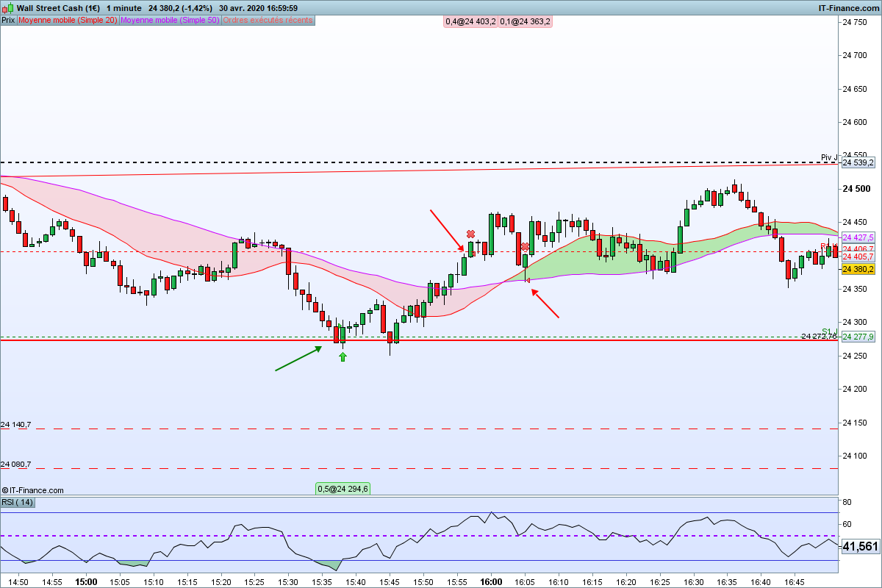This screenshot has height=588, width=882.
Task: Click the candlestick icon beside Wall Street Cash
Action: pyautogui.click(x=8, y=8)
